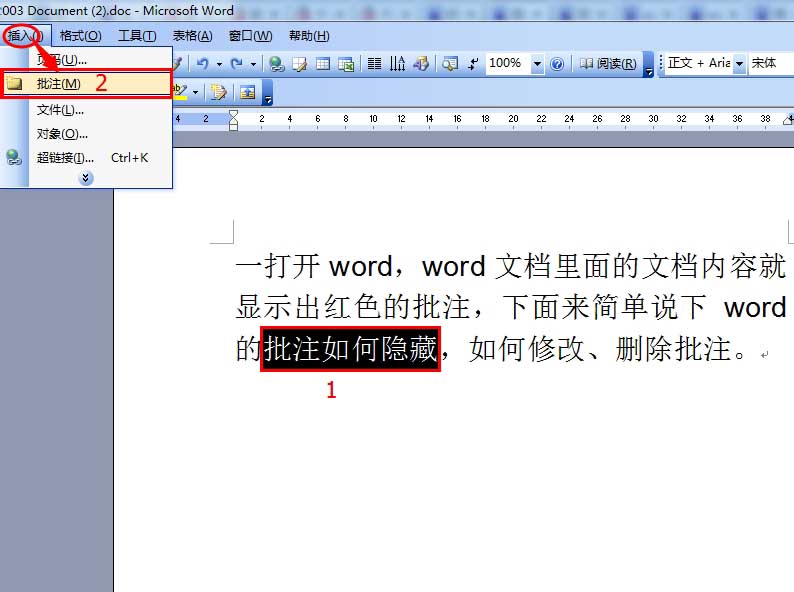Click the text 一打开 word in the first line

tap(314, 266)
